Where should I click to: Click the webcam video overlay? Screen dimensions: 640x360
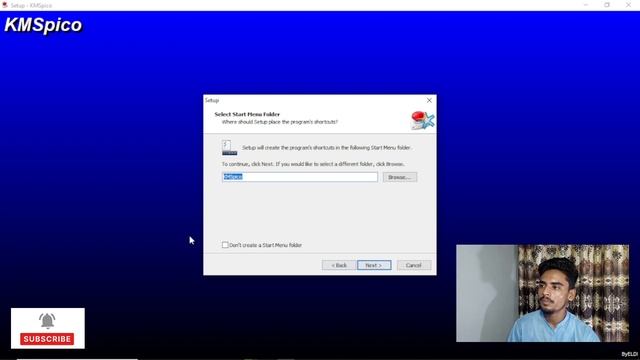pyautogui.click(x=542, y=293)
